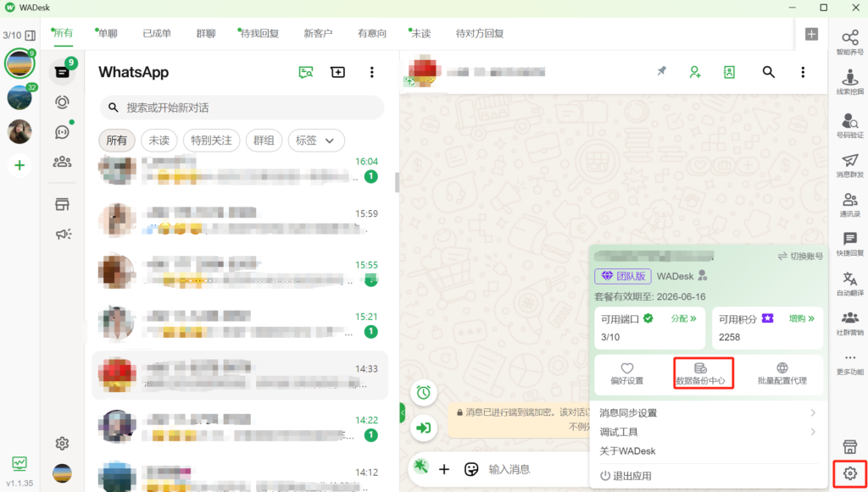Screen dimensions: 868x492
Task: Open the advertise megaphone icon
Action: [63, 234]
